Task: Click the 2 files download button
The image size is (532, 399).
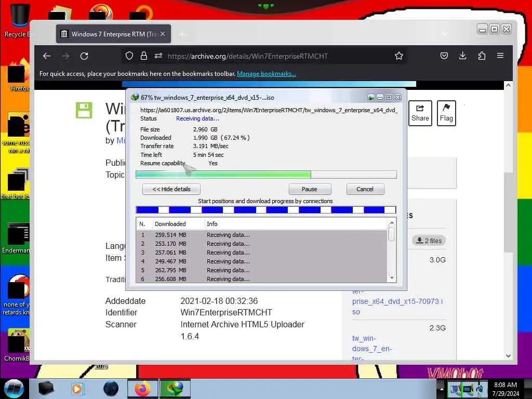Action: click(429, 241)
